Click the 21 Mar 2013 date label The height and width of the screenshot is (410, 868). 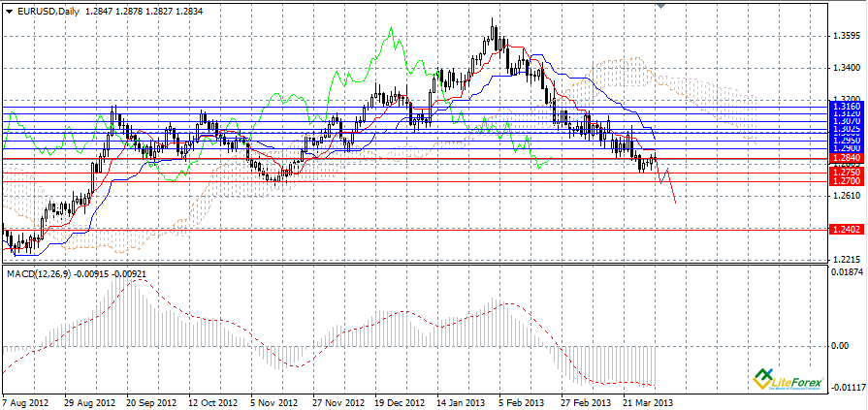point(648,400)
